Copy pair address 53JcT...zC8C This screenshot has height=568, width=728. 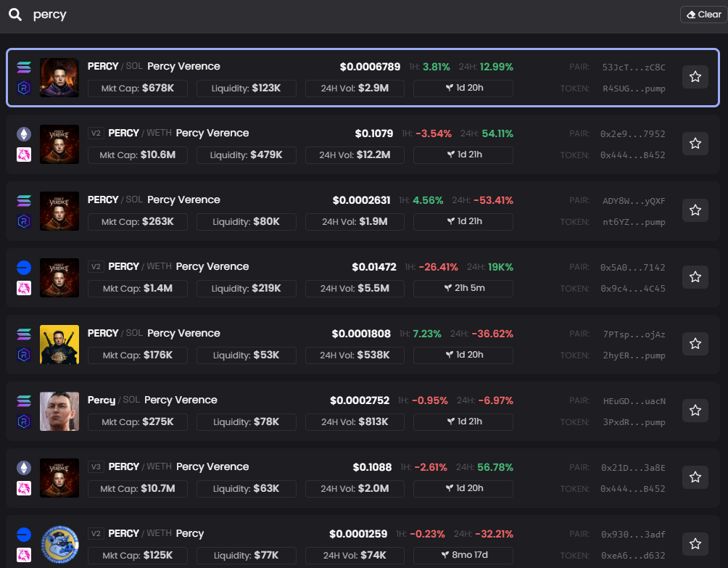633,67
